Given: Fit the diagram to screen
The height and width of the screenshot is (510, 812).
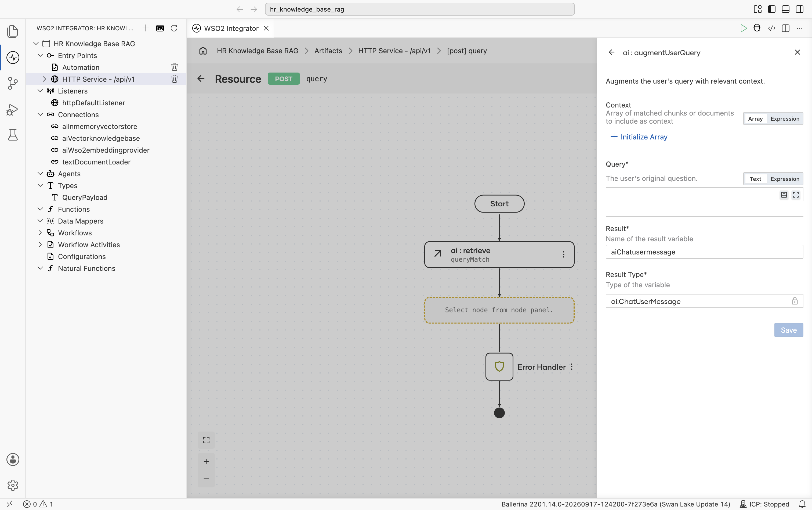Looking at the screenshot, I should [206, 440].
